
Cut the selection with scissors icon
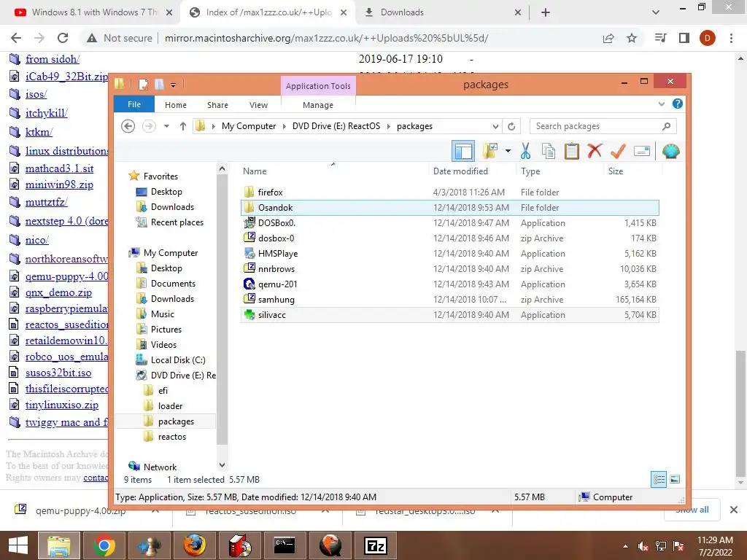click(525, 152)
